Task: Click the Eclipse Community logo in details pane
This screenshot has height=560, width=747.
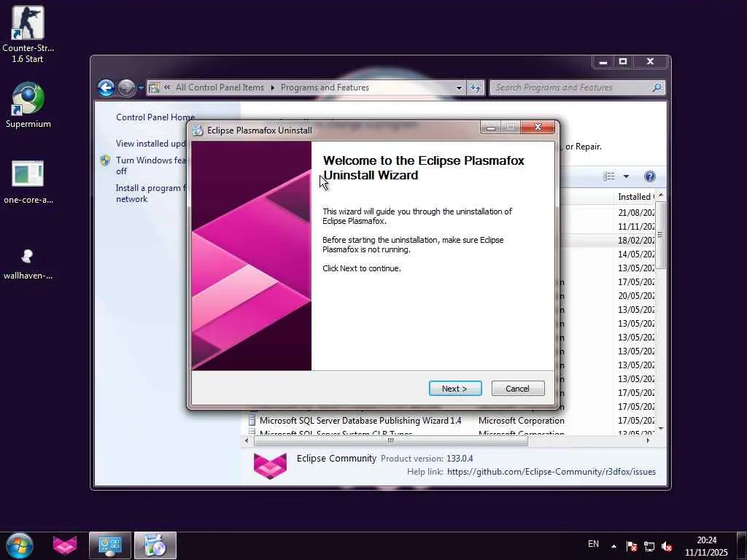Action: 270,465
